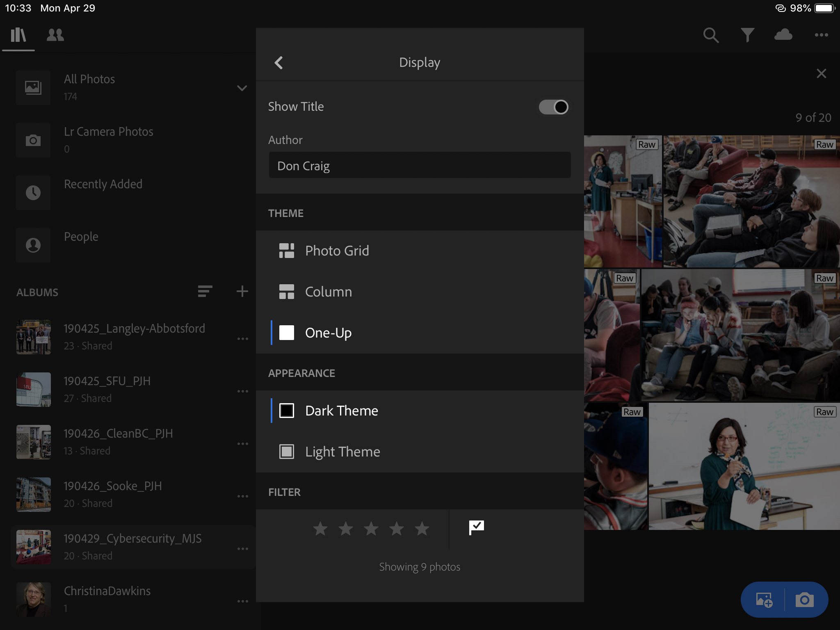Viewport: 840px width, 630px height.
Task: Open options for 190426_Sooke_PJH album
Action: click(x=242, y=496)
